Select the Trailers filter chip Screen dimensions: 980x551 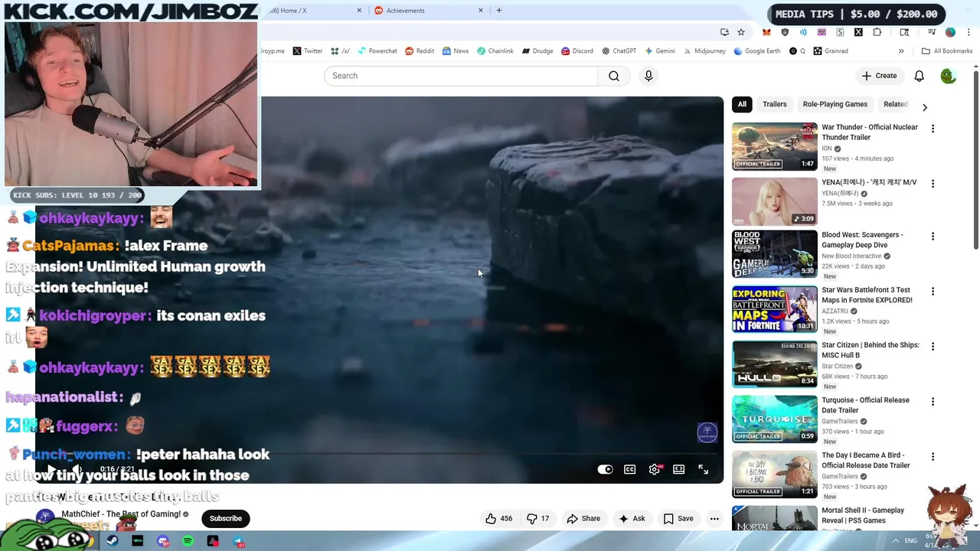pyautogui.click(x=774, y=104)
